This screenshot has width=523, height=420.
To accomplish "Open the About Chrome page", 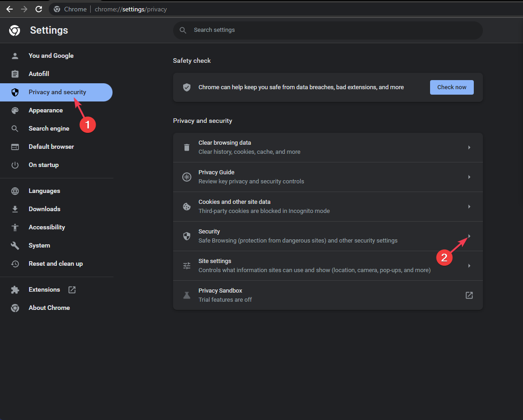I will click(49, 308).
